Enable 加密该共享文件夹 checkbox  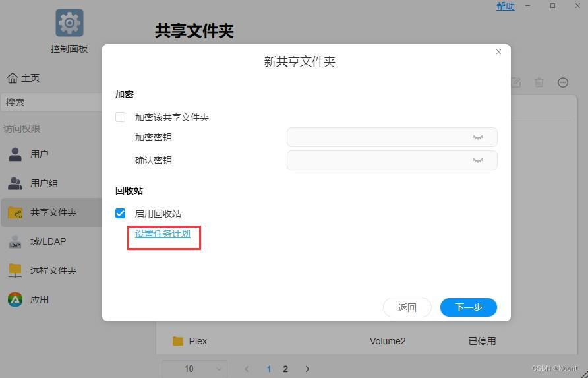tap(121, 117)
